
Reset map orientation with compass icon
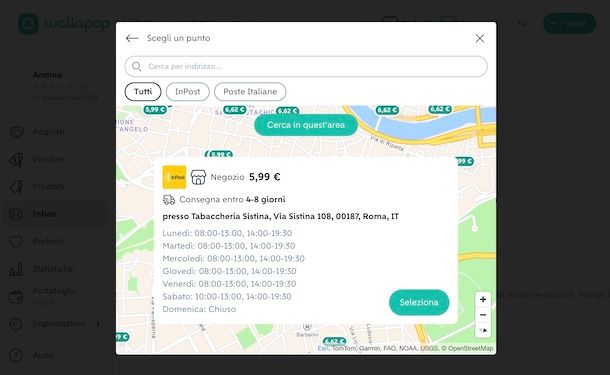point(483,330)
